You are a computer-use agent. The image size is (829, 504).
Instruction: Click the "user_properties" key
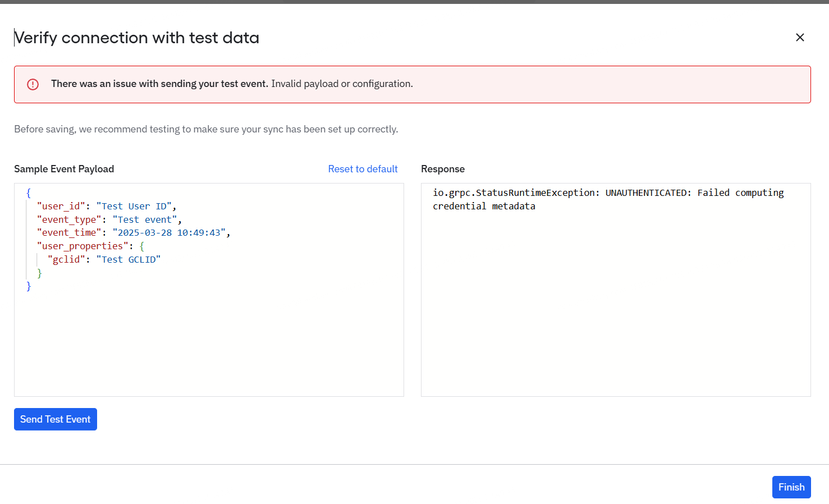click(83, 246)
